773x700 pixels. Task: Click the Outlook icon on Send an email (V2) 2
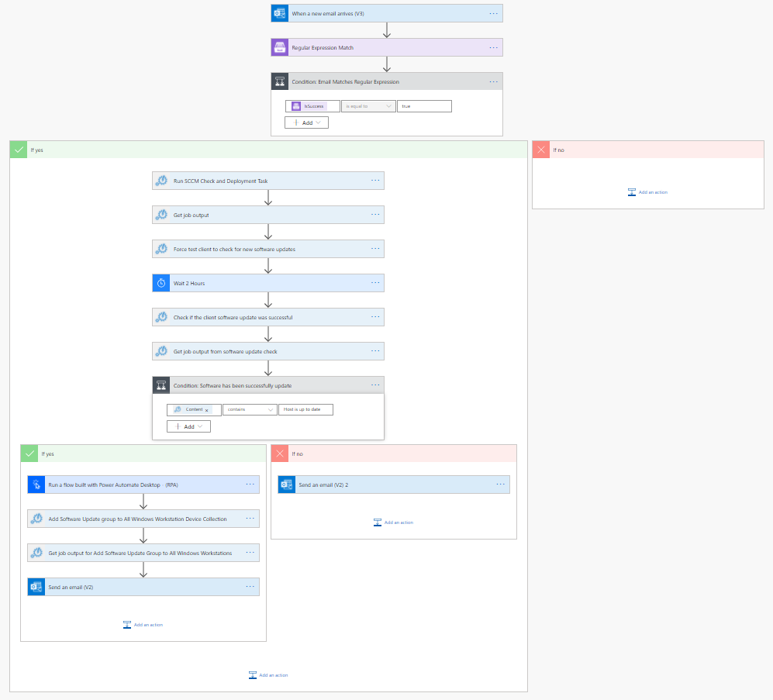click(287, 484)
